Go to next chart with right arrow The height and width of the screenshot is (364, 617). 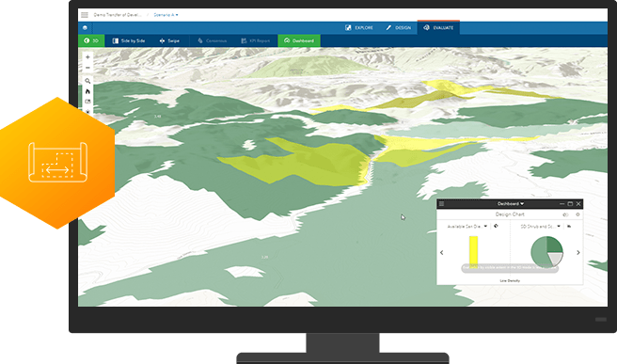tap(578, 253)
